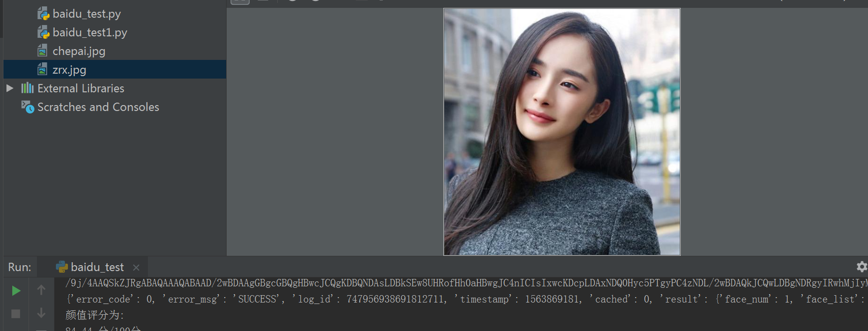Image resolution: width=868 pixels, height=331 pixels.
Task: Stop the running process with the square button
Action: [x=16, y=314]
